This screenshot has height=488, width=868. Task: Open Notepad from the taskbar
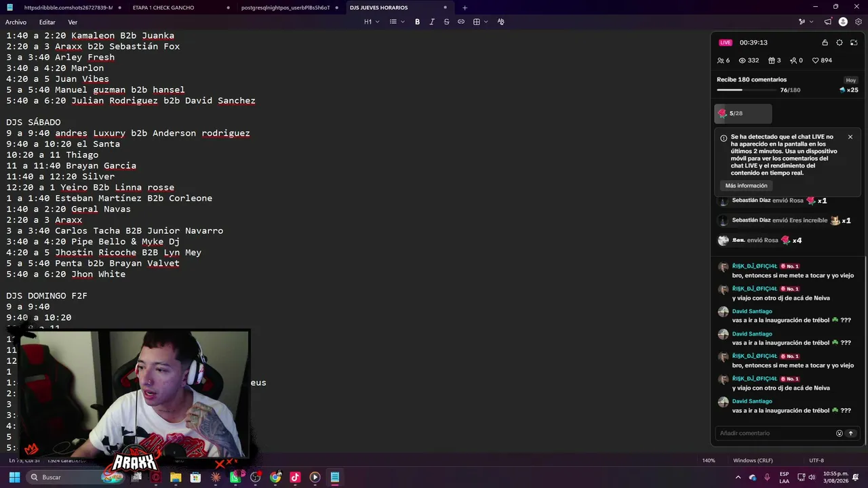(335, 477)
